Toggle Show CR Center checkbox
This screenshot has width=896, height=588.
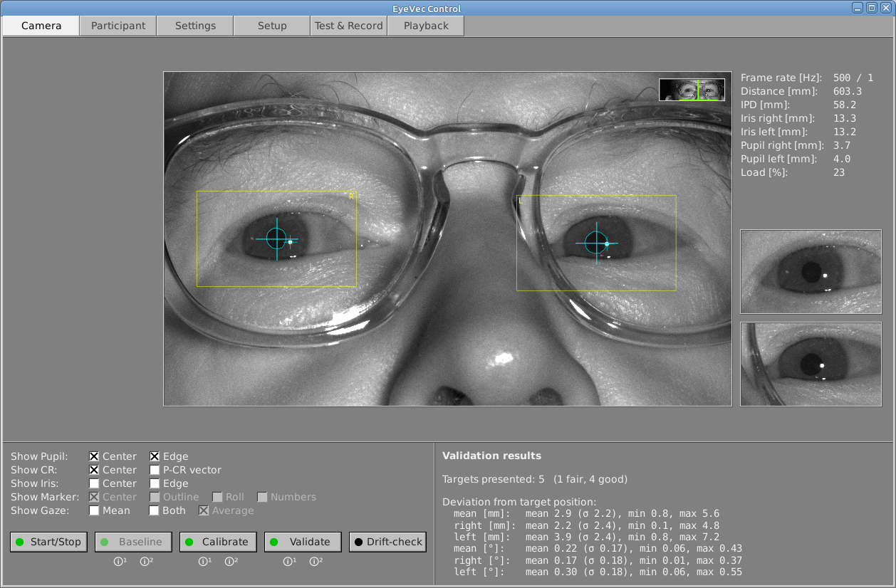pos(94,470)
